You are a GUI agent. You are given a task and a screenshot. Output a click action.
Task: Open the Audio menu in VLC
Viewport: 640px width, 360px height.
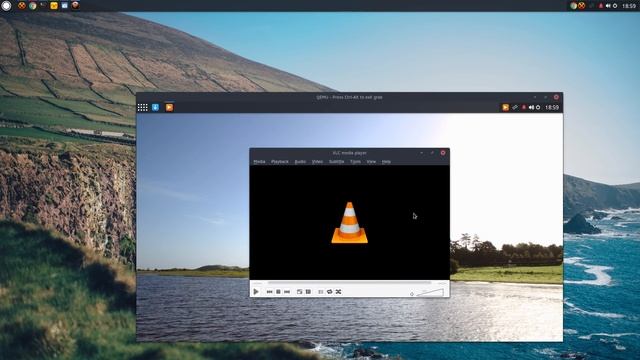(300, 162)
